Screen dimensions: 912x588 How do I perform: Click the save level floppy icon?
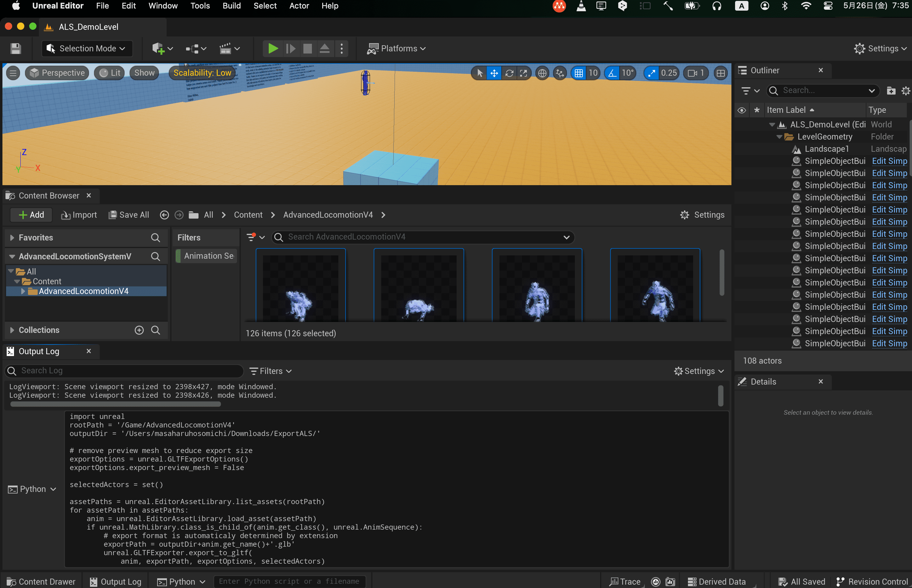(x=15, y=48)
